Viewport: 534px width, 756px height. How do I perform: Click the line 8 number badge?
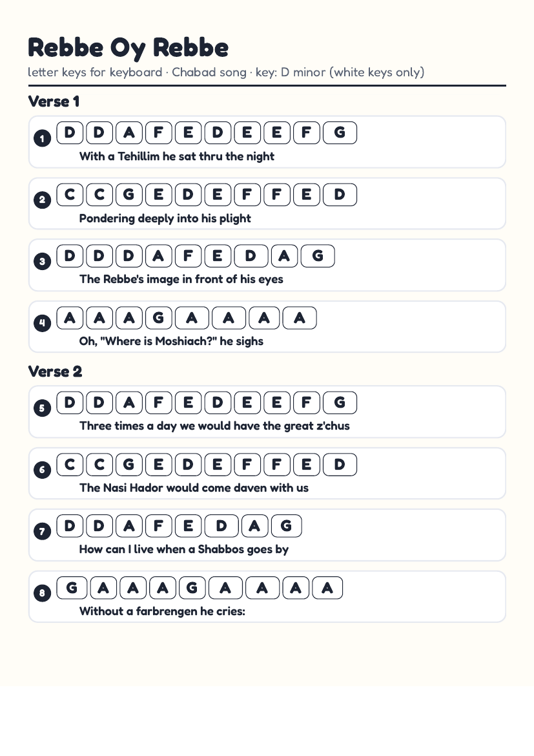tap(43, 593)
